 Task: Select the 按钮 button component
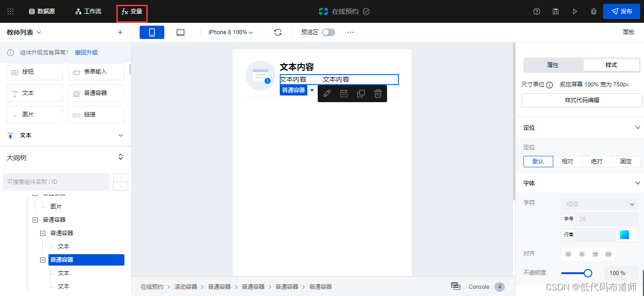pyautogui.click(x=35, y=72)
